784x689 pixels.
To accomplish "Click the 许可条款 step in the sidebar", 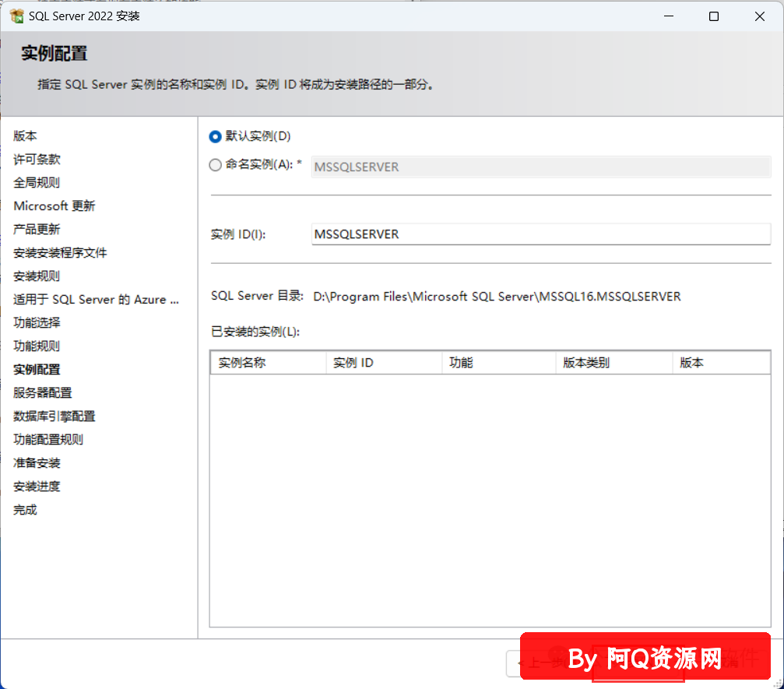I will 37,160.
